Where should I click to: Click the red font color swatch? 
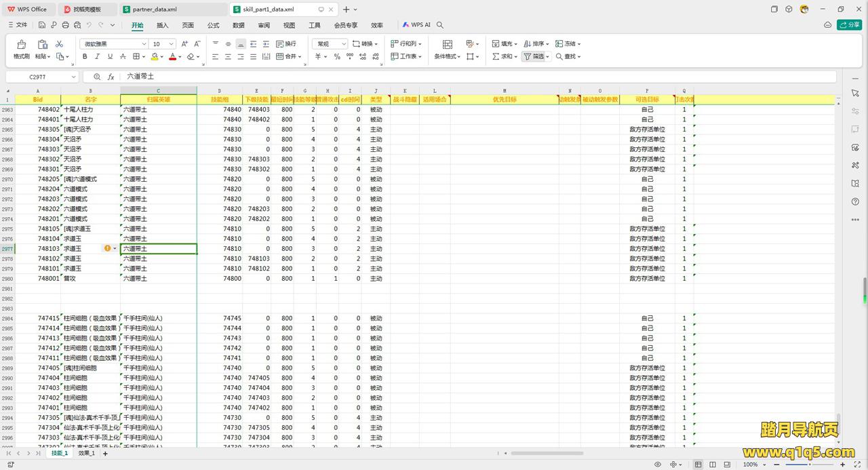(172, 57)
